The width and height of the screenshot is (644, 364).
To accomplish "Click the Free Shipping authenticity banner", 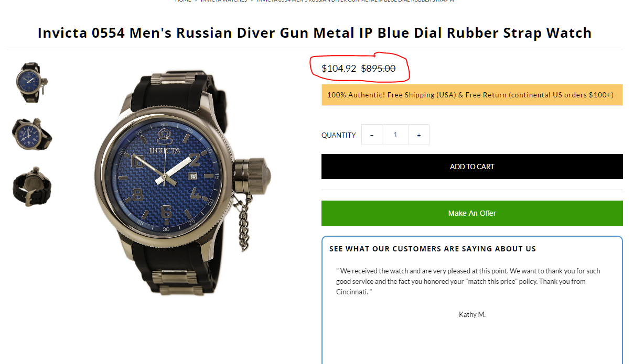I will (x=470, y=95).
